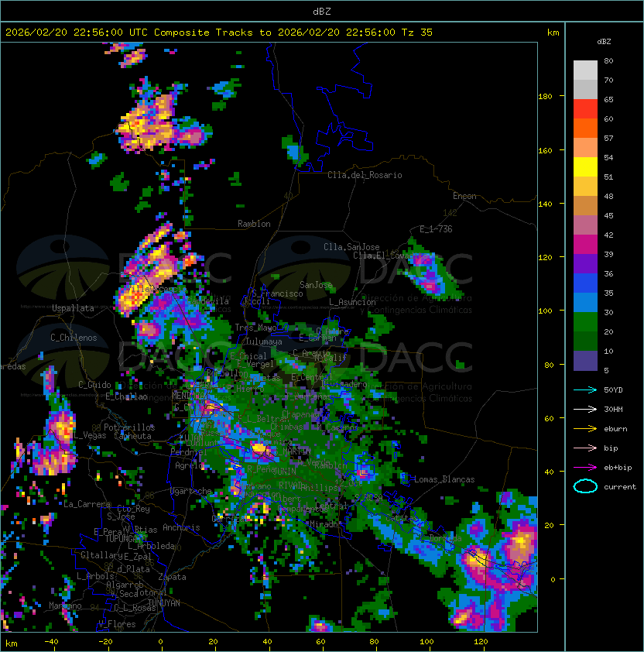The height and width of the screenshot is (652, 644).
Task: Click the 'Clla.del_Rosario' map label
Action: coord(365,175)
